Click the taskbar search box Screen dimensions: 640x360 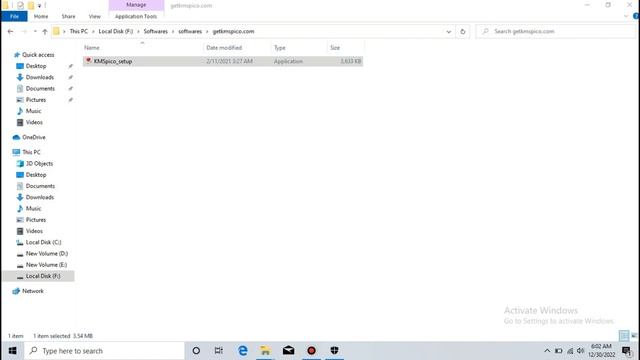point(104,351)
